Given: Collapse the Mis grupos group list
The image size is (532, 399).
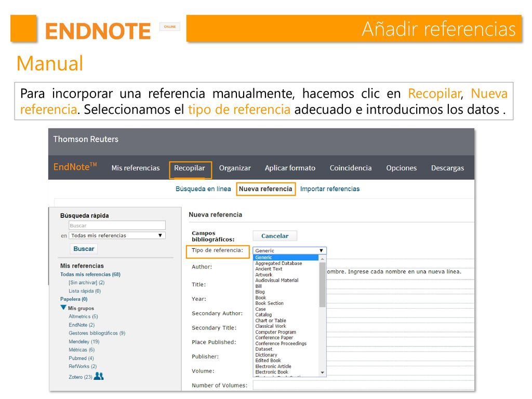Looking at the screenshot, I should (63, 308).
